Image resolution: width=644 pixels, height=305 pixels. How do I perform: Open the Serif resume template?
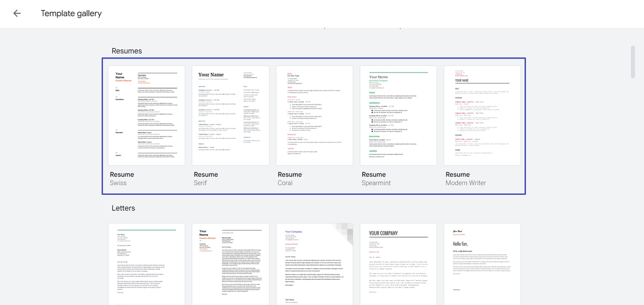[230, 115]
